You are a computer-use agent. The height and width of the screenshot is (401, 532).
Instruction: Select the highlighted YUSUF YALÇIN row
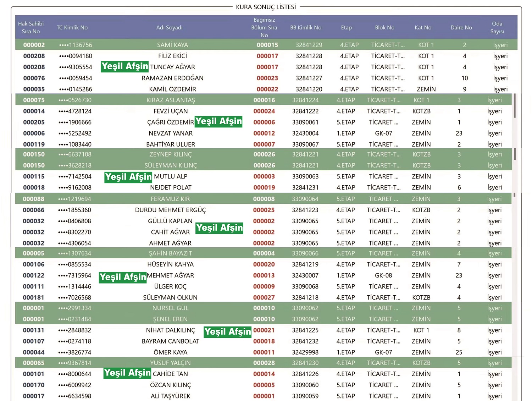(x=170, y=363)
